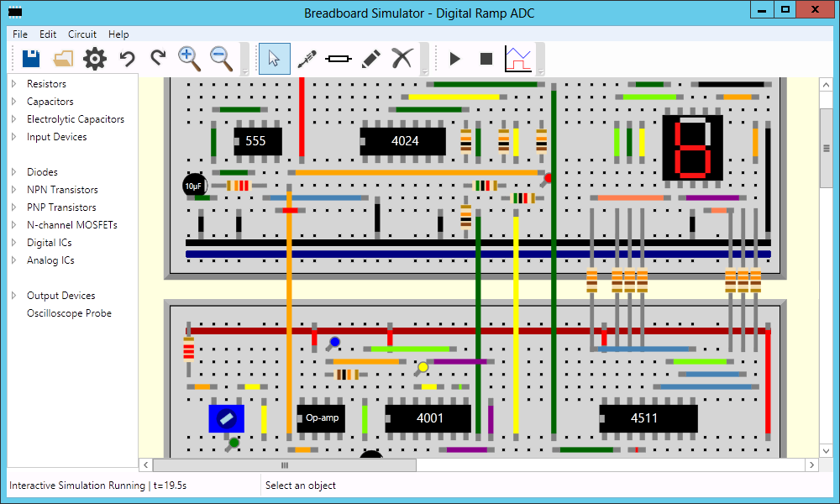Select the probe tool icon
The width and height of the screenshot is (840, 504).
coord(307,58)
